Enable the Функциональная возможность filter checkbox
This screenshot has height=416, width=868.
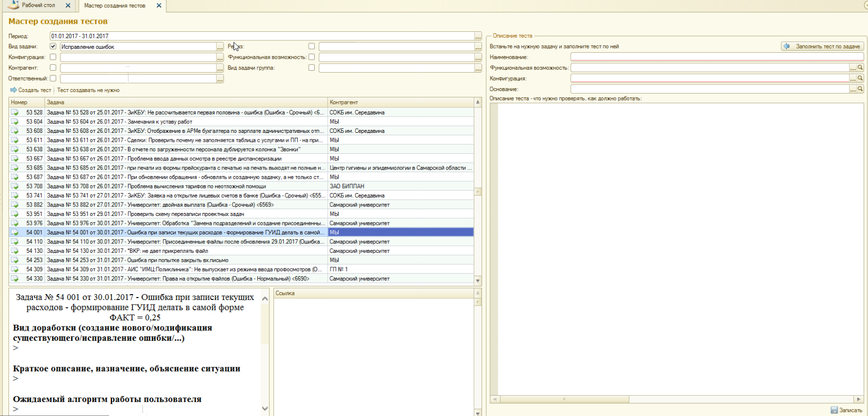pyautogui.click(x=311, y=57)
